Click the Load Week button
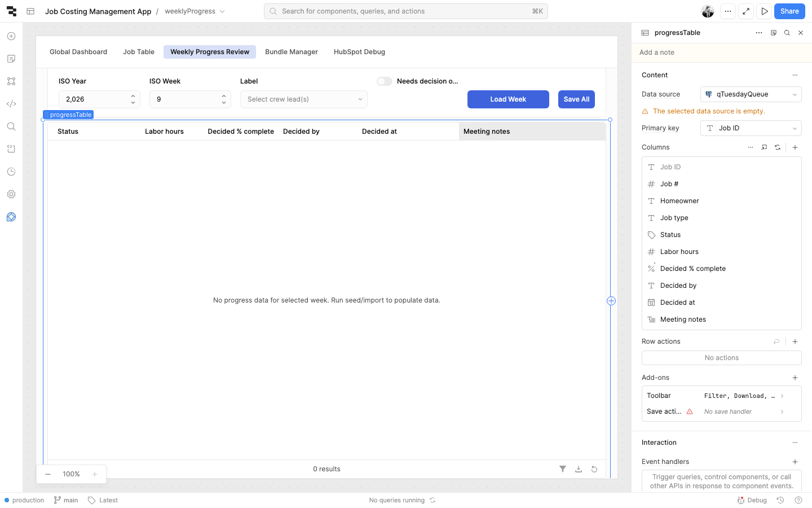The height and width of the screenshot is (508, 812). (x=507, y=99)
